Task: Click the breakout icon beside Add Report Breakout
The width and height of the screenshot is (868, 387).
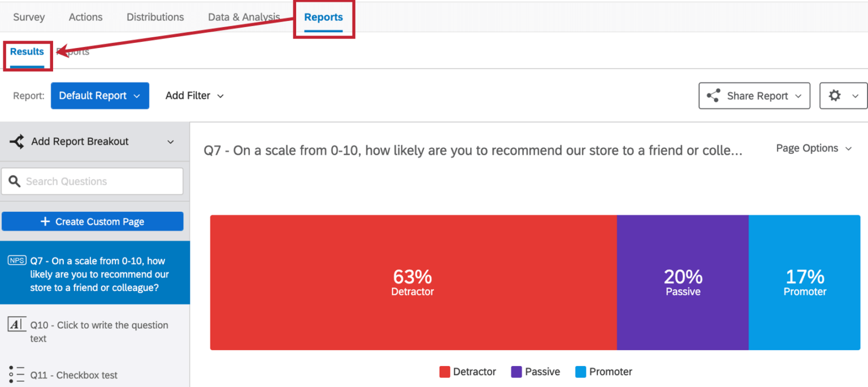Action: [17, 141]
